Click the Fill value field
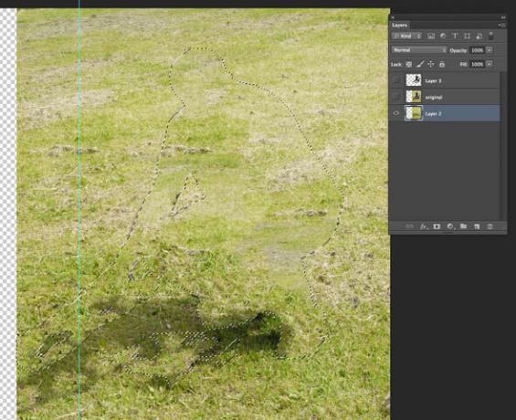The width and height of the screenshot is (516, 420). (477, 64)
